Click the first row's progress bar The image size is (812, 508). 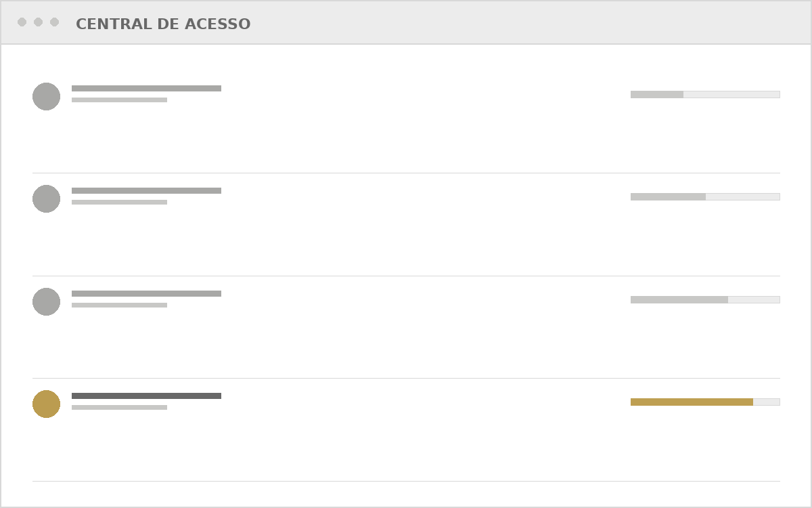tap(705, 94)
